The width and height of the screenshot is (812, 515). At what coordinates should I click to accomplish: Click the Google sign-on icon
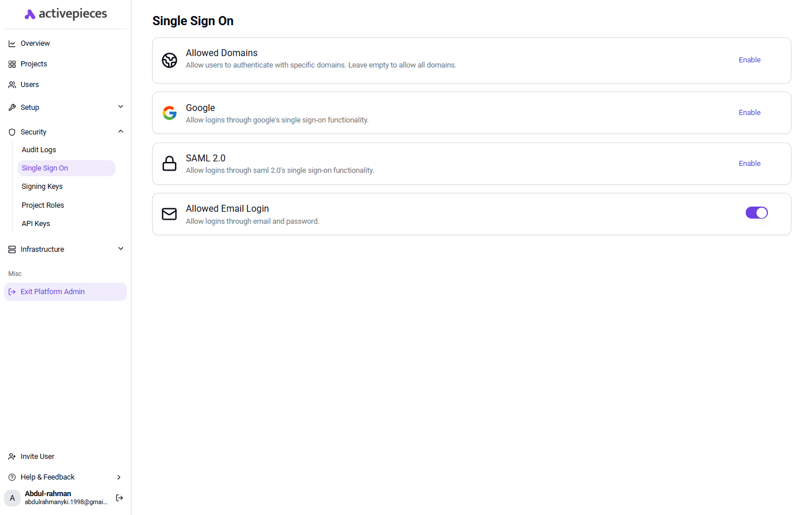pyautogui.click(x=169, y=113)
